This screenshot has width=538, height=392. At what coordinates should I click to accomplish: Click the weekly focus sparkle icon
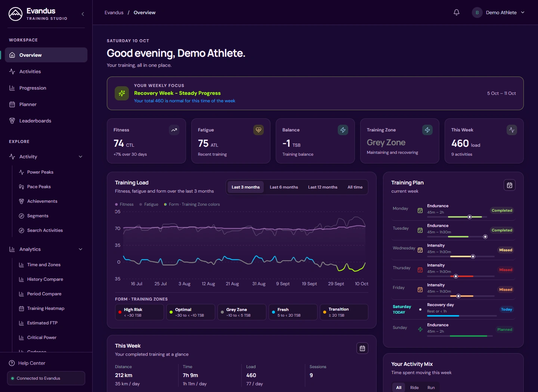(x=122, y=93)
